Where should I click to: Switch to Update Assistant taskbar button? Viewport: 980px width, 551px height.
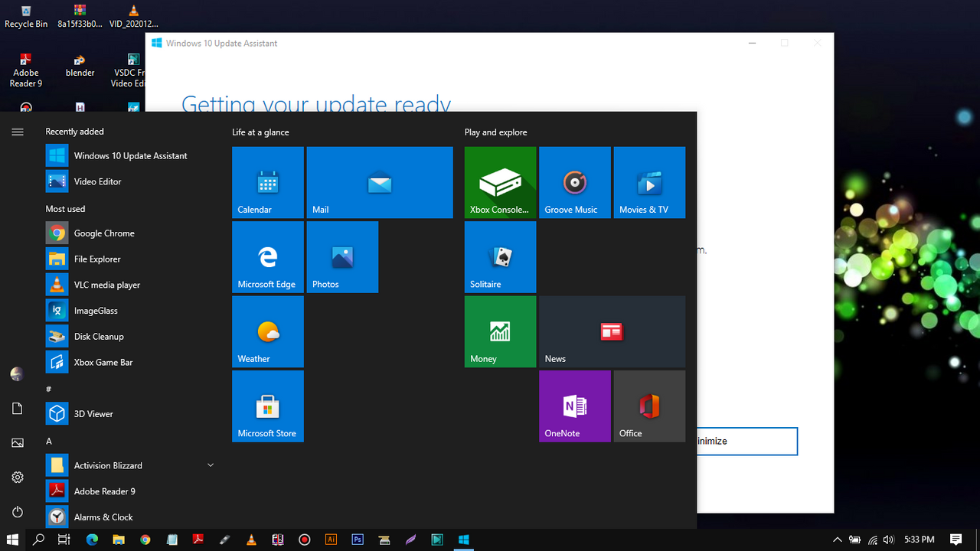pyautogui.click(x=463, y=540)
